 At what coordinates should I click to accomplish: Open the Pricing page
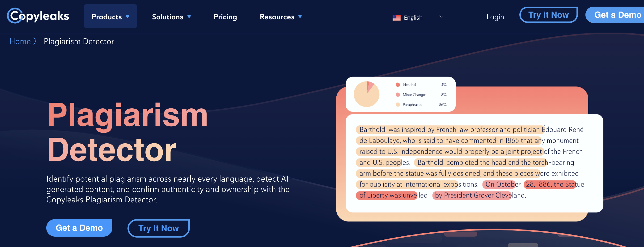225,17
